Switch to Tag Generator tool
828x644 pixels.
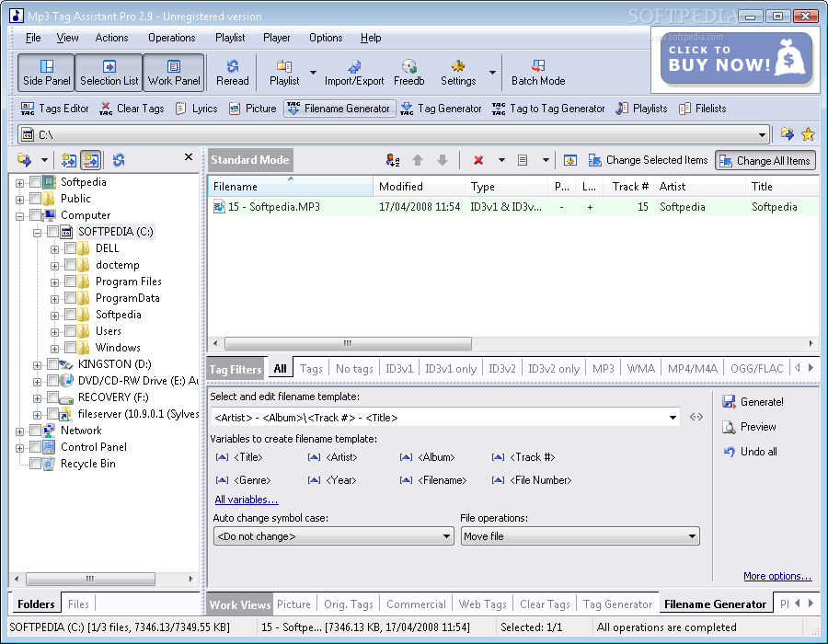pos(441,109)
